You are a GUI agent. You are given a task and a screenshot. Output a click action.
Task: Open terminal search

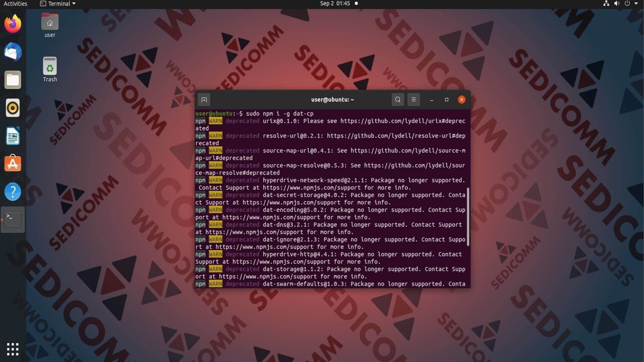(398, 100)
